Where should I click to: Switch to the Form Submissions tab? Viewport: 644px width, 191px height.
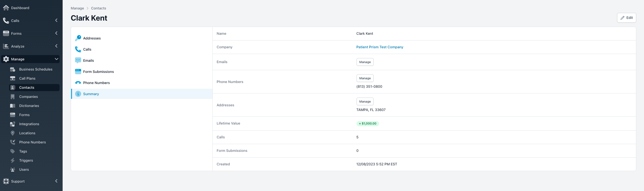point(142,72)
